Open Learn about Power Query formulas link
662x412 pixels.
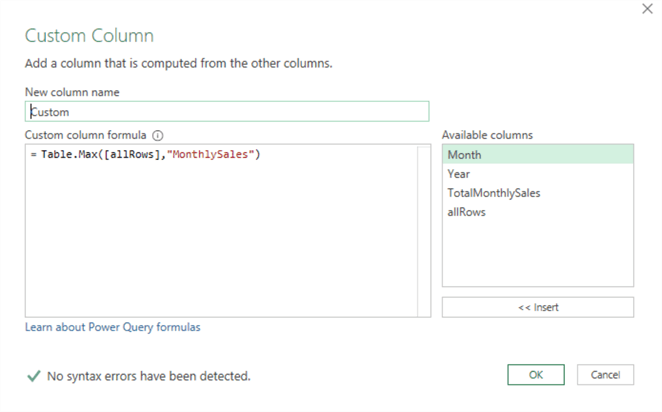point(119,327)
